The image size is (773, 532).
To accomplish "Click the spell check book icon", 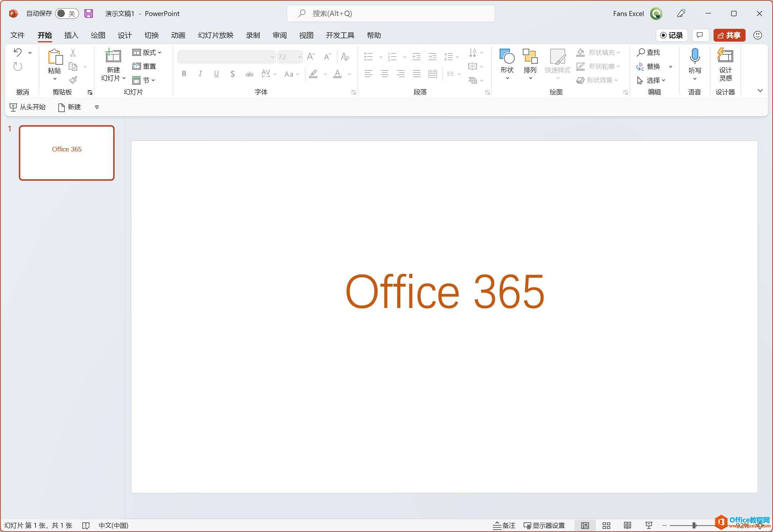I will click(86, 526).
